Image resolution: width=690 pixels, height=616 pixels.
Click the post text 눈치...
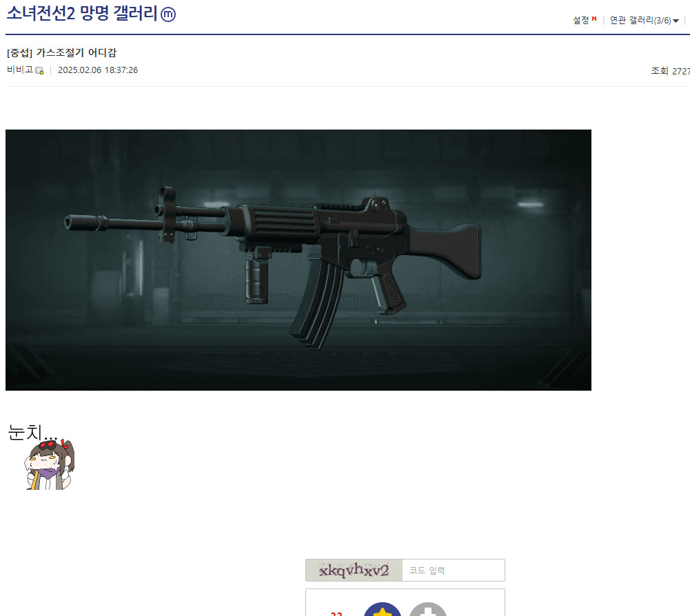[x=32, y=432]
